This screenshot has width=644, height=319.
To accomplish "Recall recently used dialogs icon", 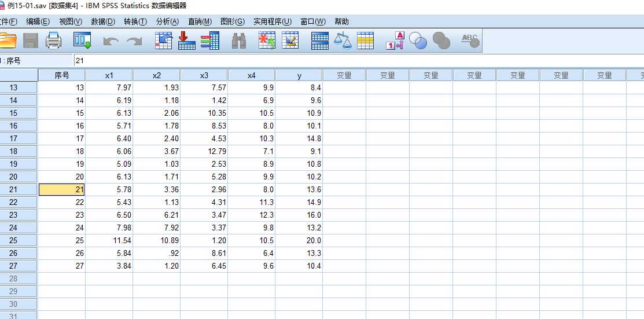I will click(x=82, y=41).
